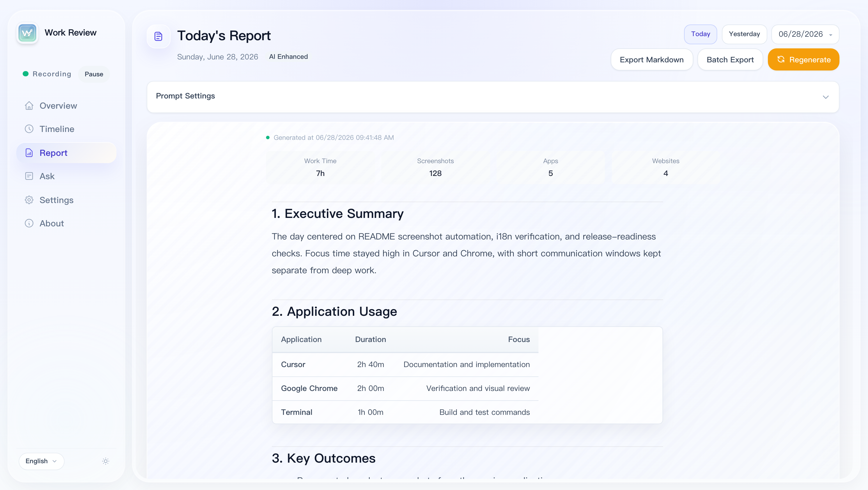This screenshot has height=490, width=868.
Task: Click the green recording status dot
Action: [26, 74]
